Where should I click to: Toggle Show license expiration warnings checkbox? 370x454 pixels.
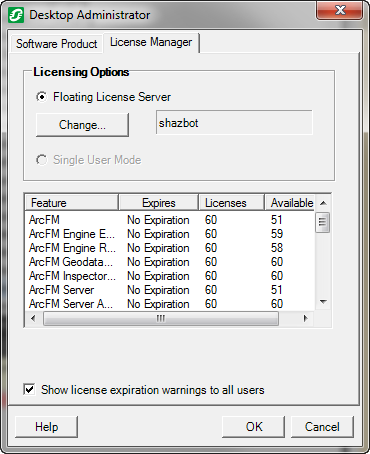click(29, 389)
